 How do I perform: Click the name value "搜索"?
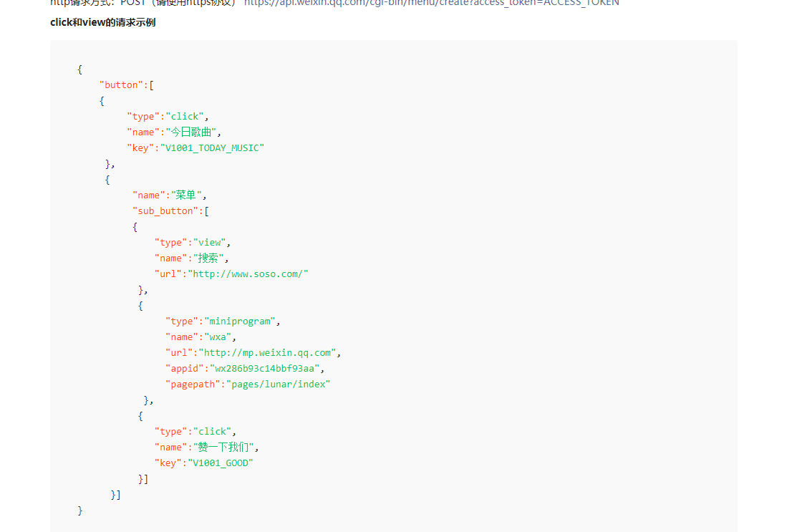(x=208, y=258)
